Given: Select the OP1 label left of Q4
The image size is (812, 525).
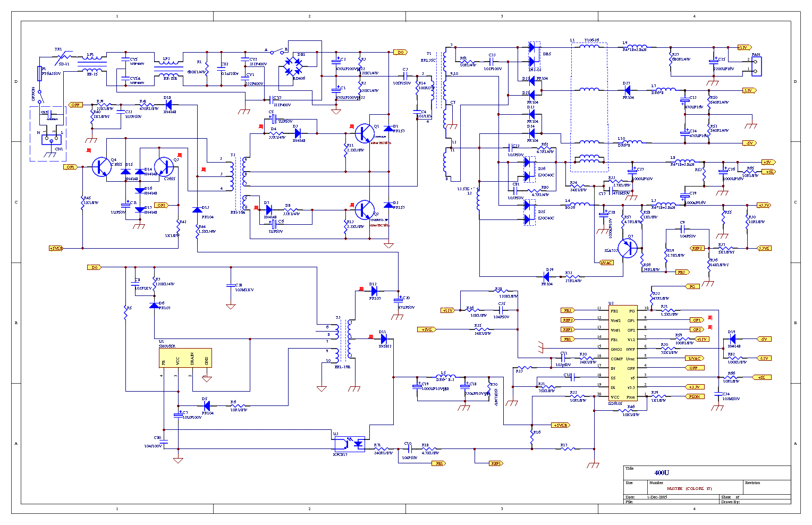Looking at the screenshot, I should click(70, 167).
